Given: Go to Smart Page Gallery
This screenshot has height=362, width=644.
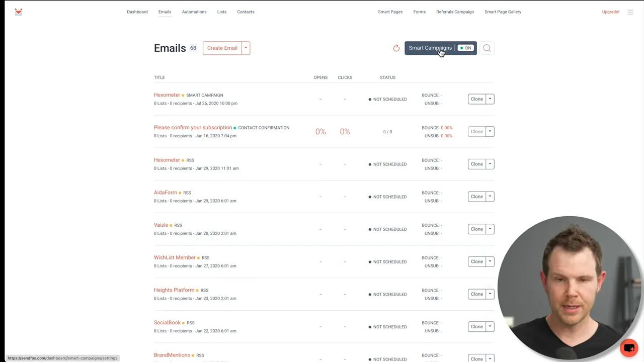Looking at the screenshot, I should (503, 12).
